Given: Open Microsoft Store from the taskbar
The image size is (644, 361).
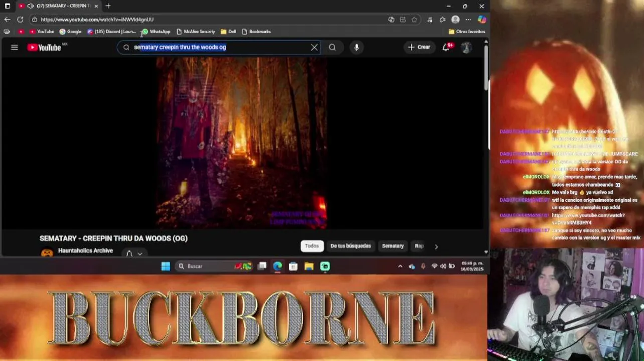Looking at the screenshot, I should [293, 266].
